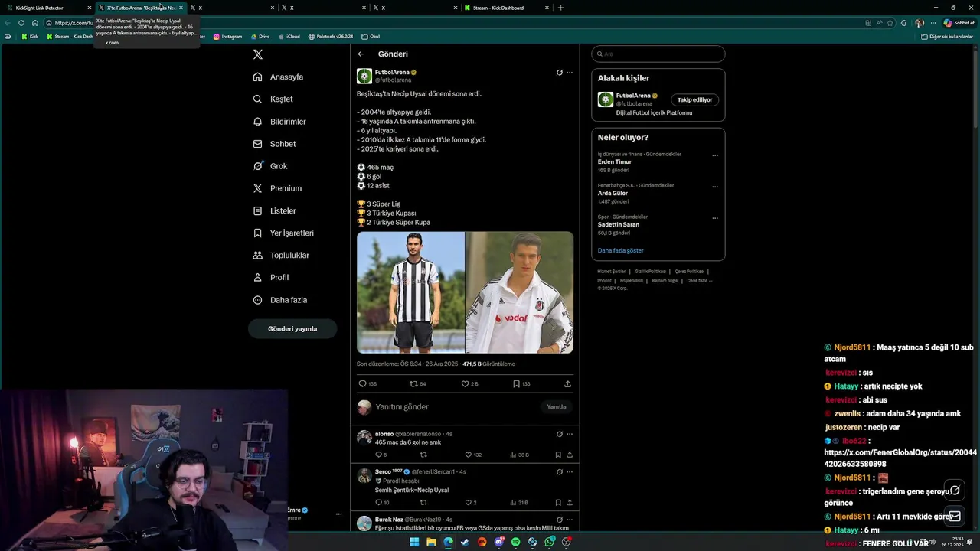
Task: Open Anasayfa home in X sidebar
Action: pos(279,77)
